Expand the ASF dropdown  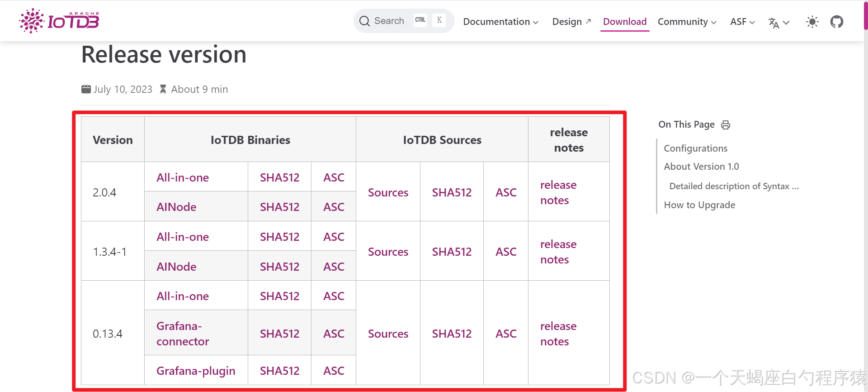click(742, 22)
